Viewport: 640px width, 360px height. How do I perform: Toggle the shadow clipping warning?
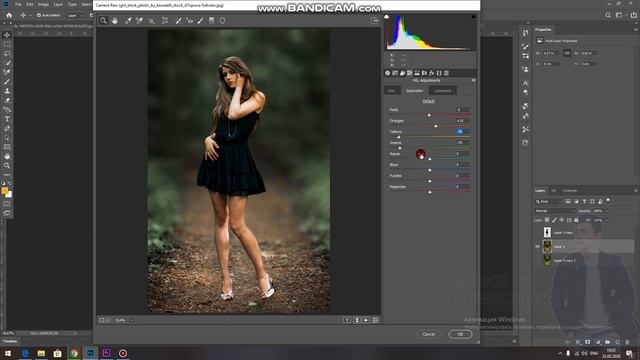[387, 17]
